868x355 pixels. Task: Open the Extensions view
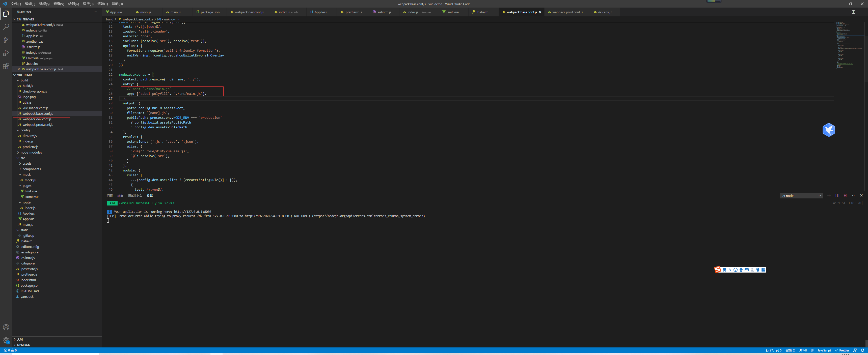[6, 66]
